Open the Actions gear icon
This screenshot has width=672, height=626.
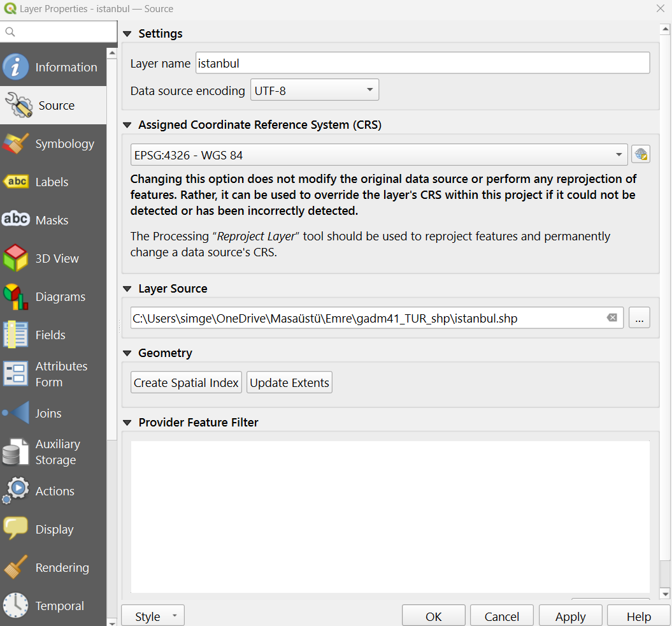16,491
